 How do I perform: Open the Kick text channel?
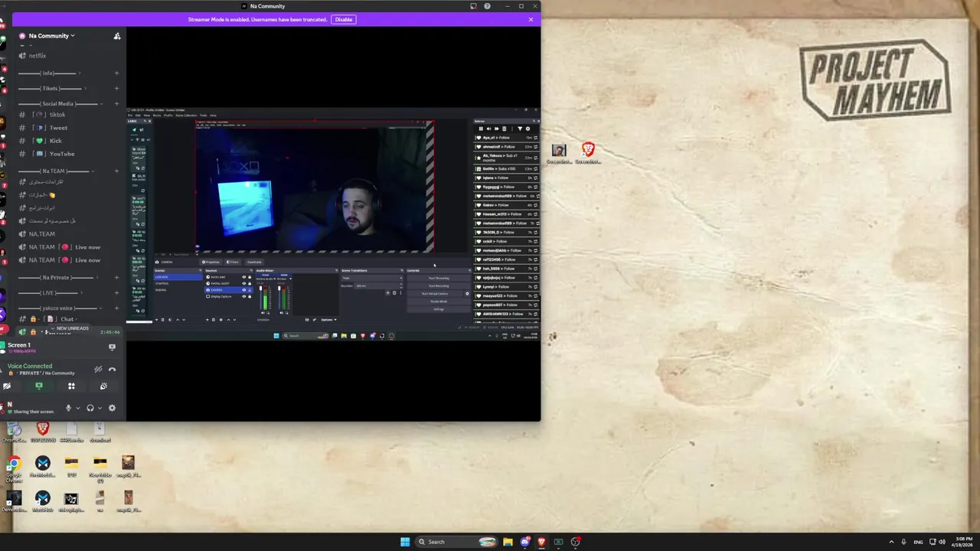click(x=55, y=141)
